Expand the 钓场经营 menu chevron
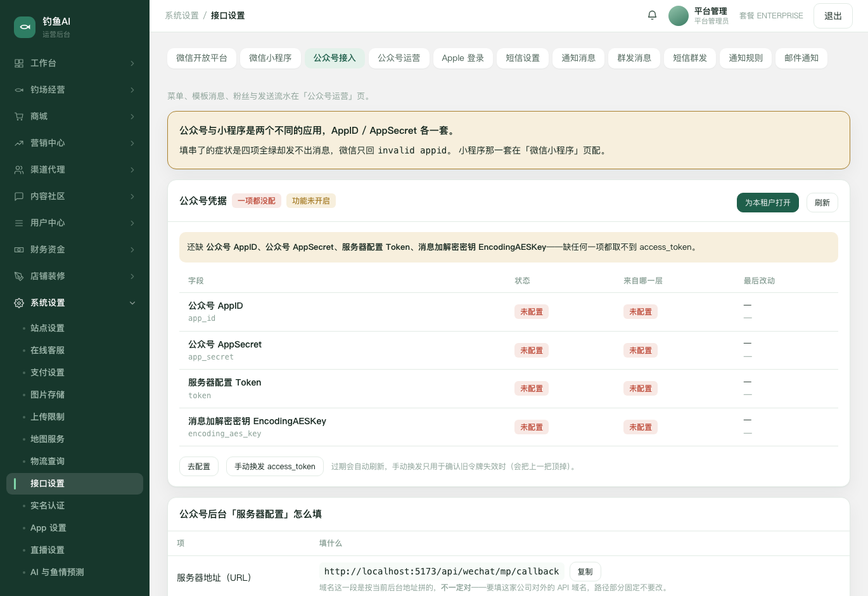 [x=132, y=90]
